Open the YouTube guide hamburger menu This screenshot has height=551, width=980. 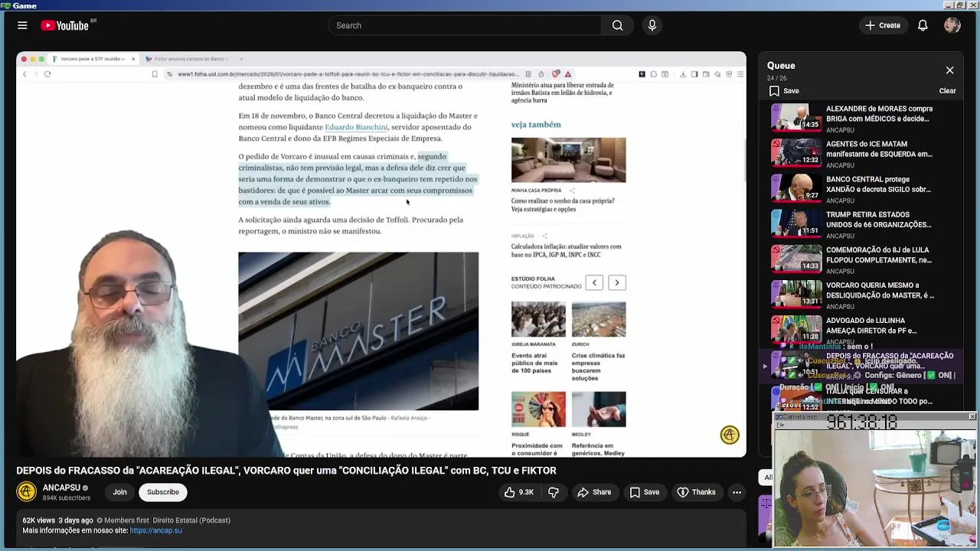(x=22, y=25)
